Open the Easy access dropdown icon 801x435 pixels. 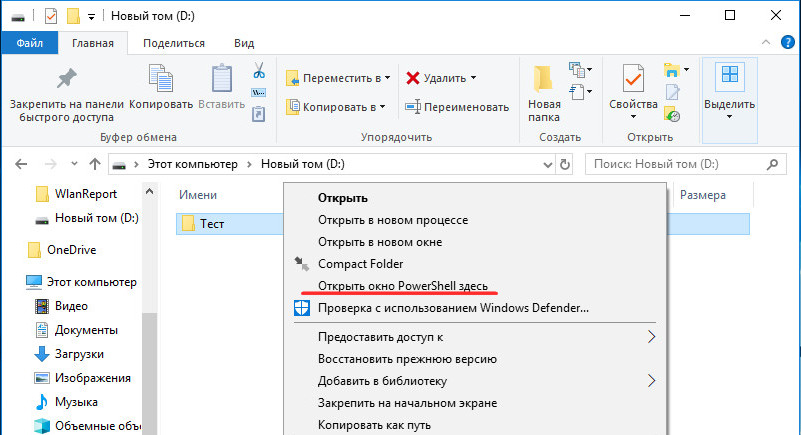pos(580,92)
